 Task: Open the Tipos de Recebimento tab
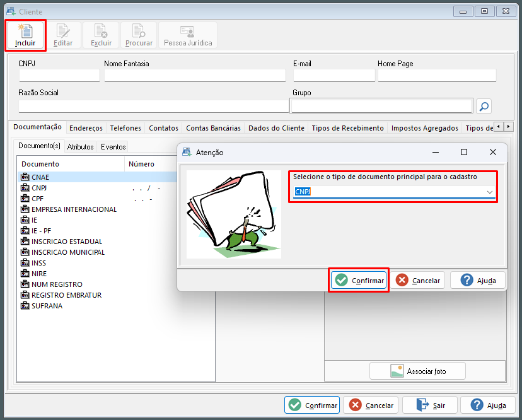click(347, 128)
